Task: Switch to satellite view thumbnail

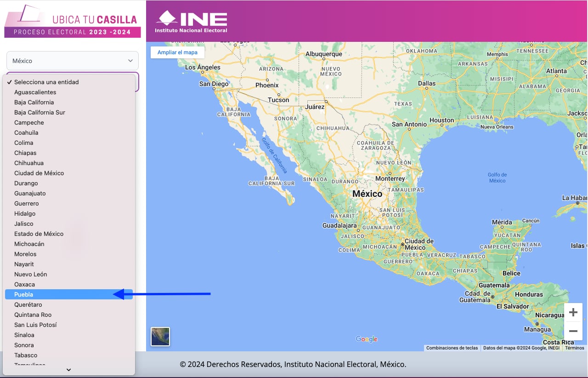Action: point(160,336)
